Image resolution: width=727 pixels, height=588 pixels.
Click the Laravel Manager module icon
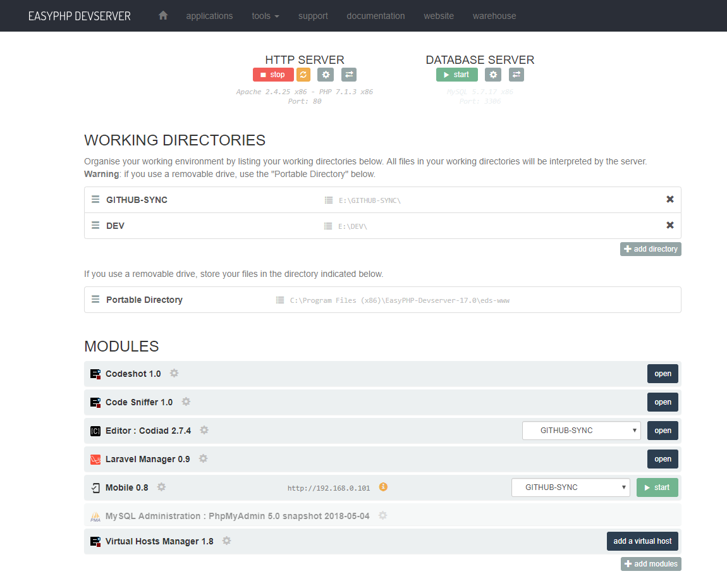tap(95, 459)
